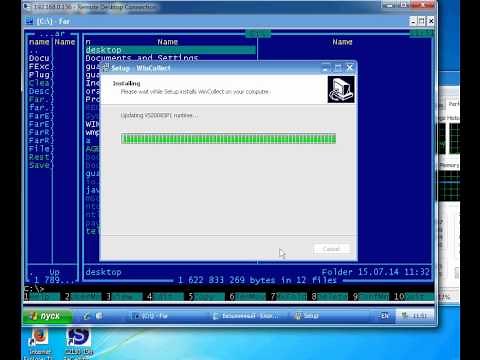Image resolution: width=480 pixels, height=360 pixels.
Task: Click key bar item 10 in Far
Action: click(414, 296)
